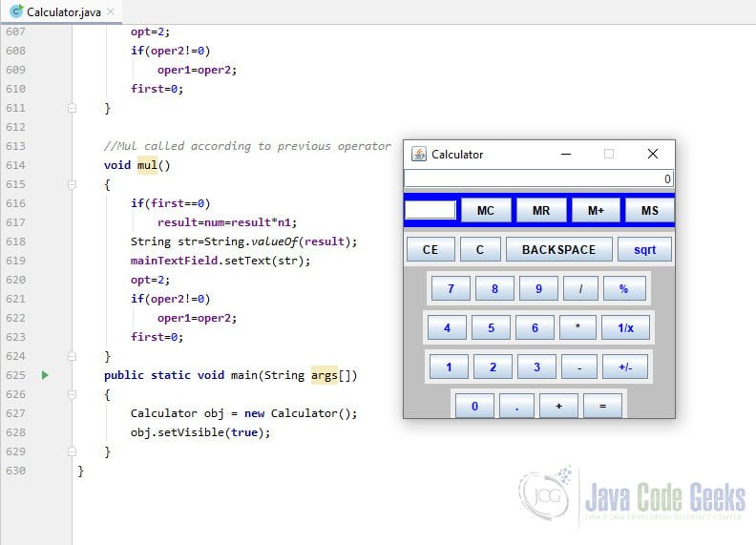Click the +/- sign toggle button
This screenshot has width=756, height=545.
click(x=625, y=367)
